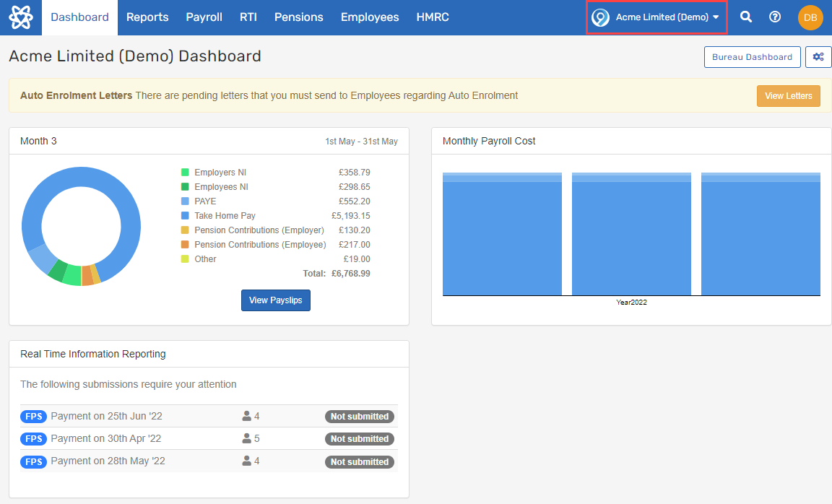Open the Payroll menu
The image size is (832, 504).
tap(204, 17)
